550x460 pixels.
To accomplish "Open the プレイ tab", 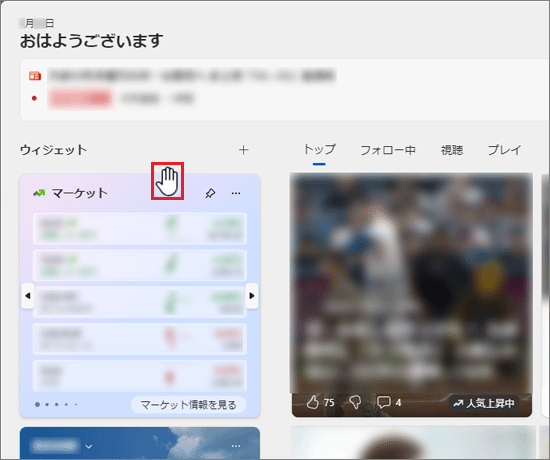I will point(504,150).
